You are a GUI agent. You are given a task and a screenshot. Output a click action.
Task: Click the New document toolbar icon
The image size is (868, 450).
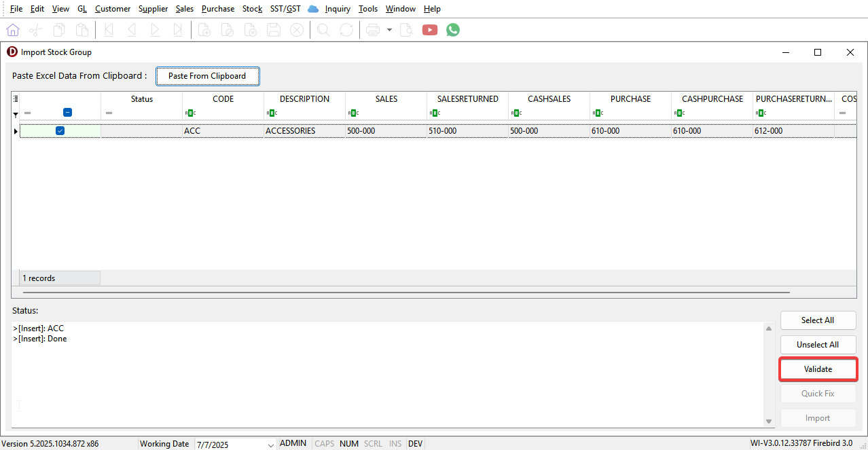[204, 30]
